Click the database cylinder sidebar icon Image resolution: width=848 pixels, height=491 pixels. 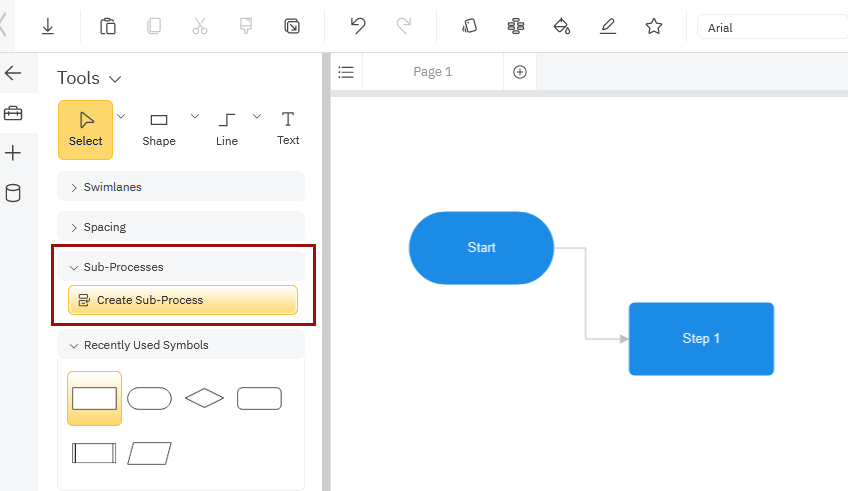click(x=13, y=193)
